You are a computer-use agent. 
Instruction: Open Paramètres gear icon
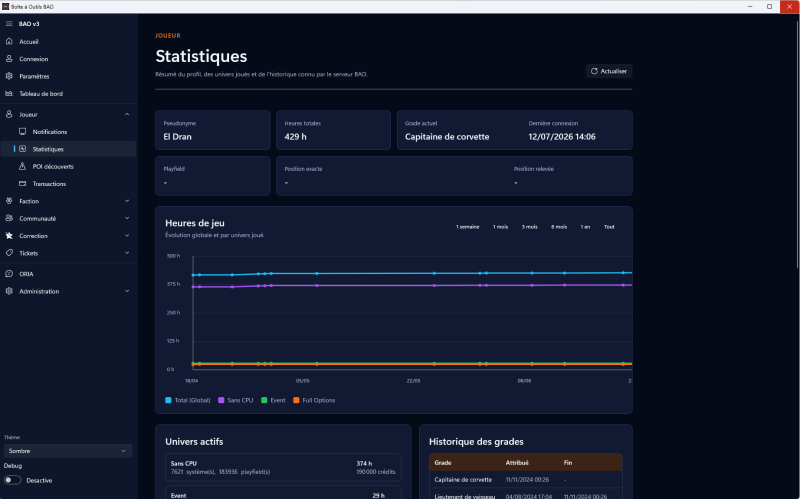tap(9, 76)
